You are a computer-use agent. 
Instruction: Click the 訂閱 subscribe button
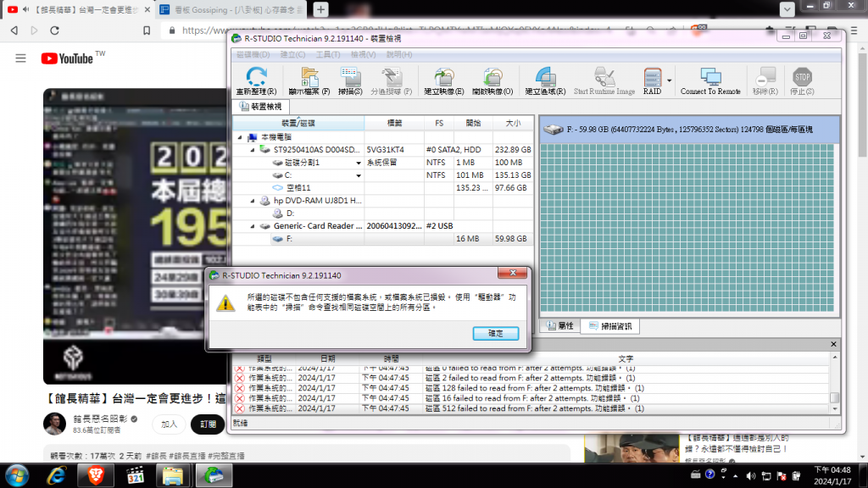209,424
